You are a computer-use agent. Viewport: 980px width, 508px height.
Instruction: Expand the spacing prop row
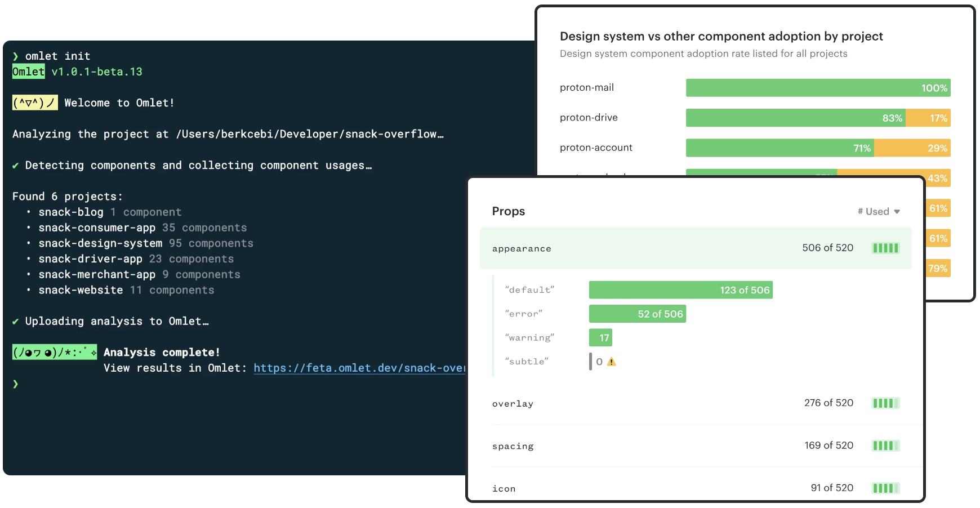pos(695,446)
